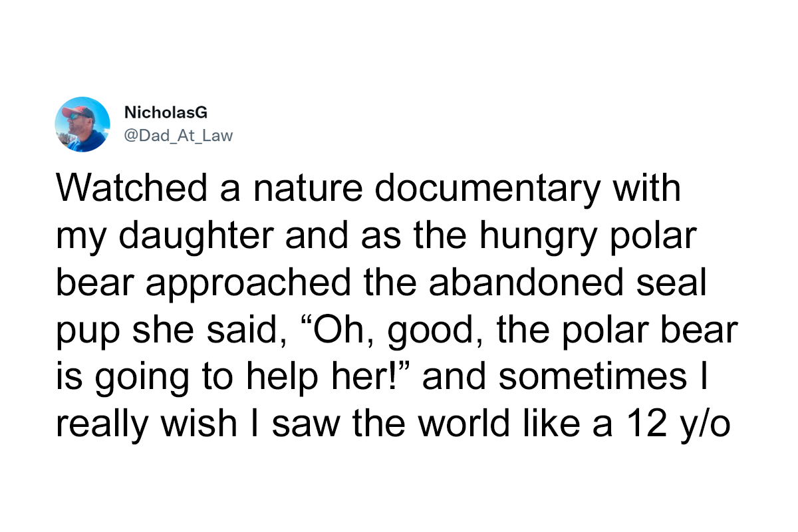Open NicholasG's profile picture avatar
The height and width of the screenshot is (532, 798).
point(82,124)
